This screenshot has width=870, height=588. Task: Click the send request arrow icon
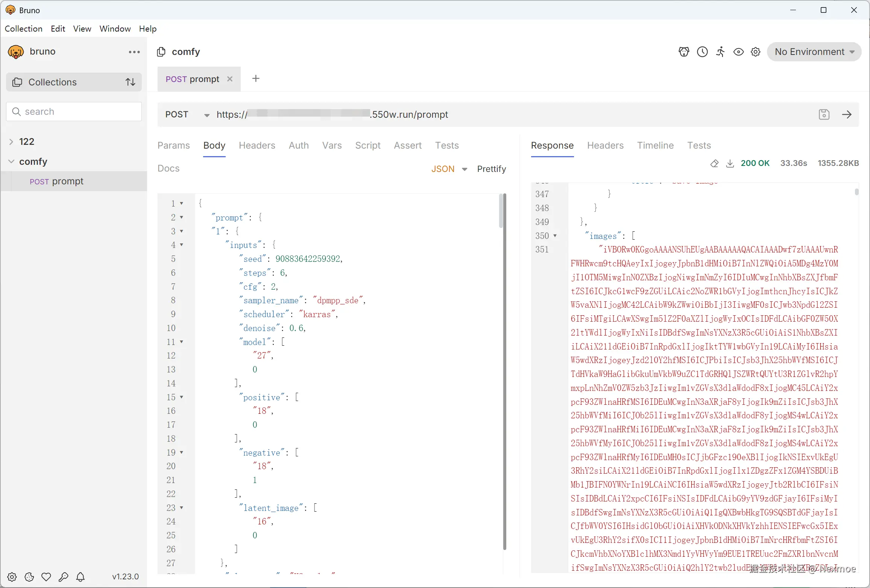point(847,114)
